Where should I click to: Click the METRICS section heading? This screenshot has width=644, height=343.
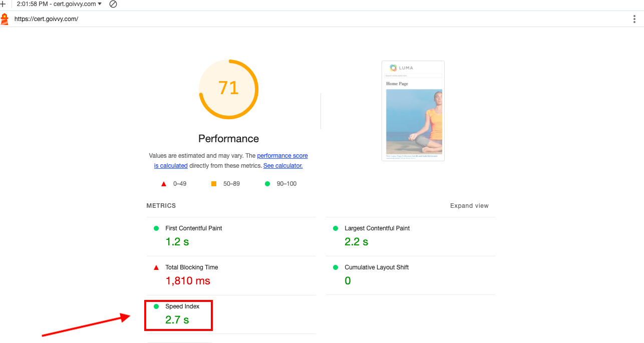coord(161,206)
